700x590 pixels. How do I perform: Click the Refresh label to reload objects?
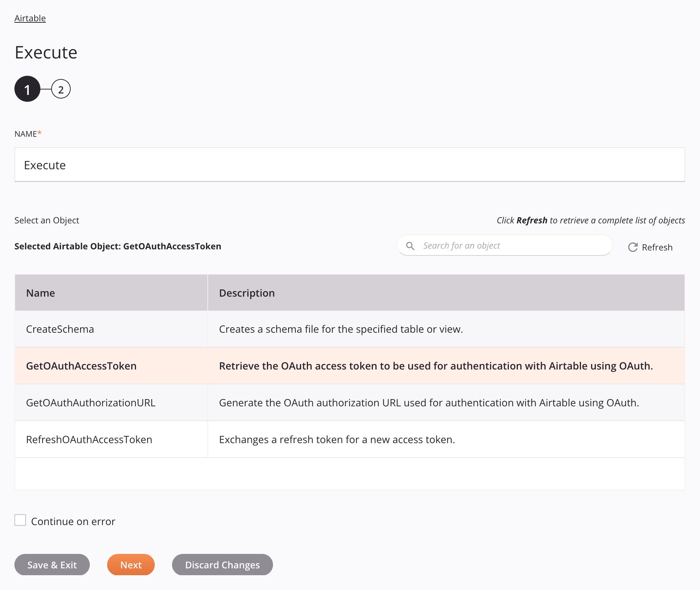[x=657, y=247]
